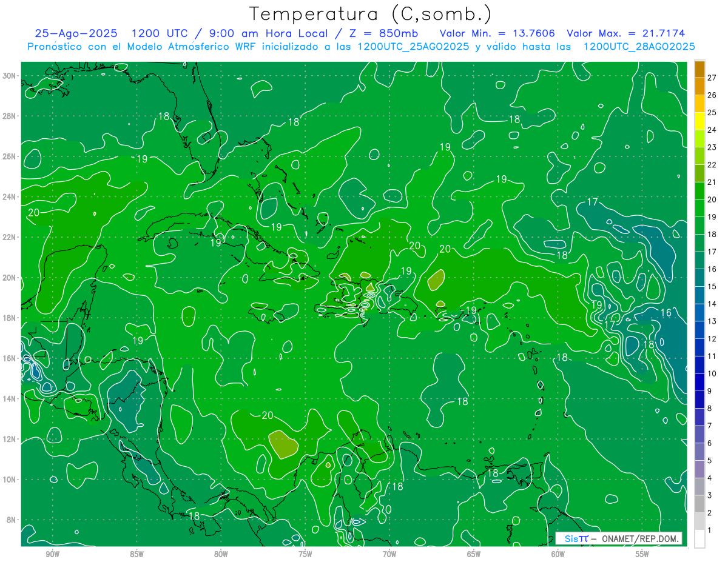
Task: Click the valid-until time "1200UTC_28AGO2025"
Action: coord(639,46)
